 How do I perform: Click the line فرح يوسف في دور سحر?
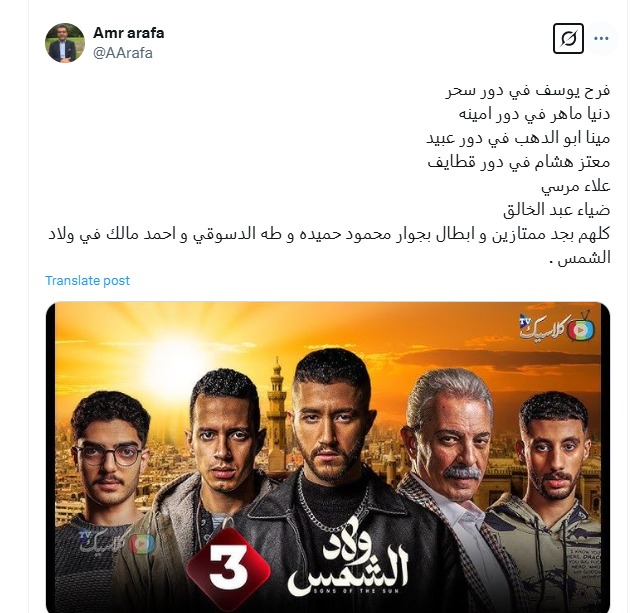(x=528, y=90)
